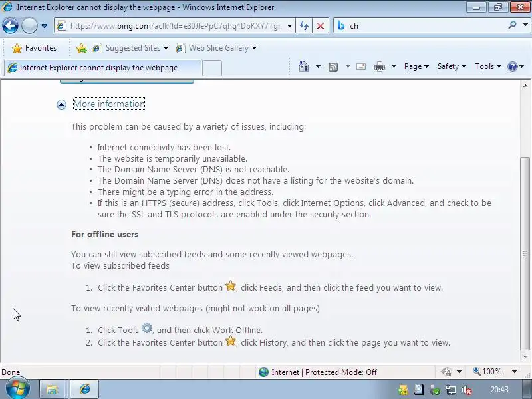Click the first tray notification icon
This screenshot has width=532, height=399.
403,390
